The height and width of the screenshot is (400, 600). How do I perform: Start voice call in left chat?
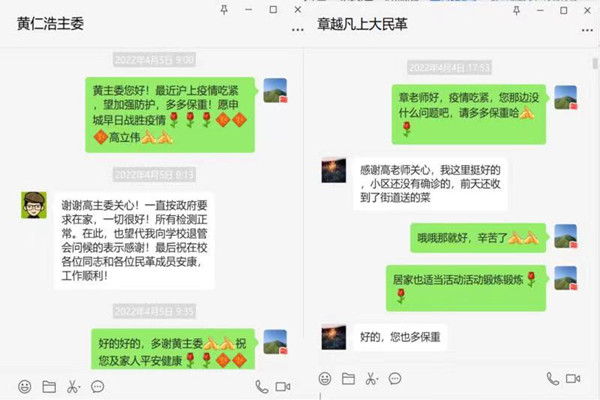point(261,387)
